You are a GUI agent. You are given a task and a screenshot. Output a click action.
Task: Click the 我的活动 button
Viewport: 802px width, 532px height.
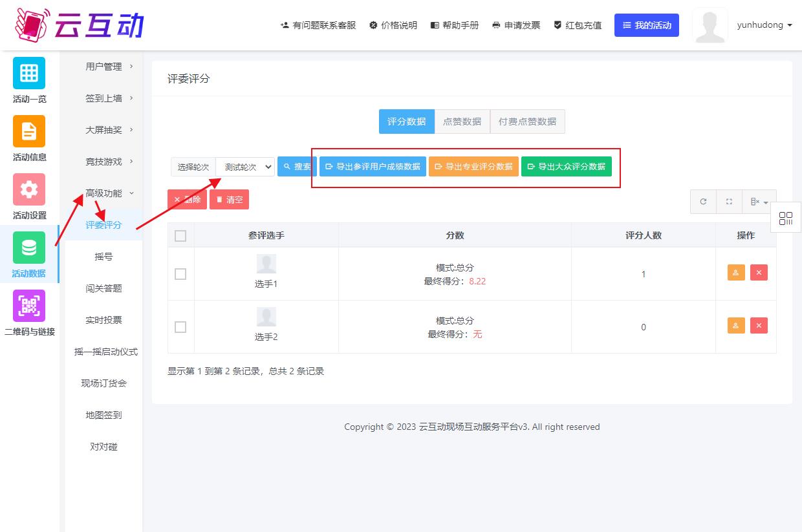click(x=646, y=25)
